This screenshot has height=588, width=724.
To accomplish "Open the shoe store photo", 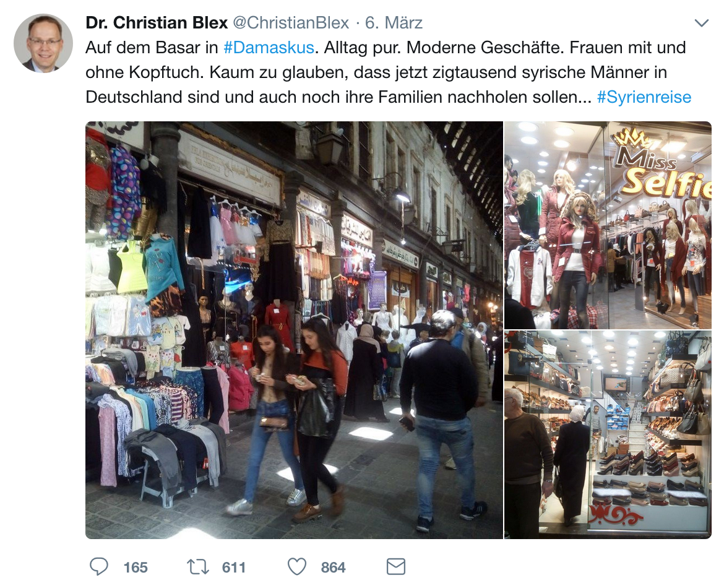I will [608, 435].
